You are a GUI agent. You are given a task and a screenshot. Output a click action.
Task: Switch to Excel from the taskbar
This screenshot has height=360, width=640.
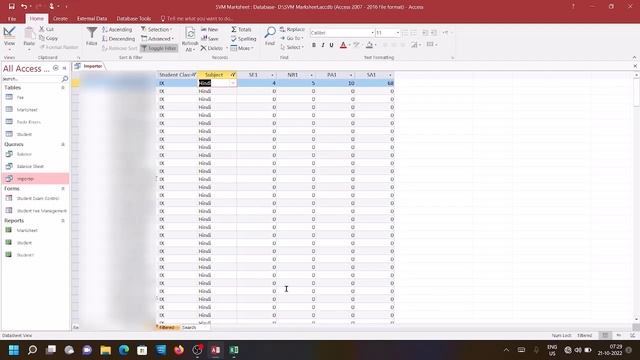(234, 350)
